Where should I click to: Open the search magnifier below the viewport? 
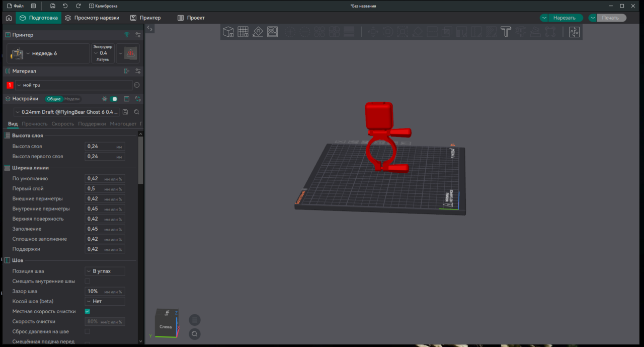click(x=194, y=333)
